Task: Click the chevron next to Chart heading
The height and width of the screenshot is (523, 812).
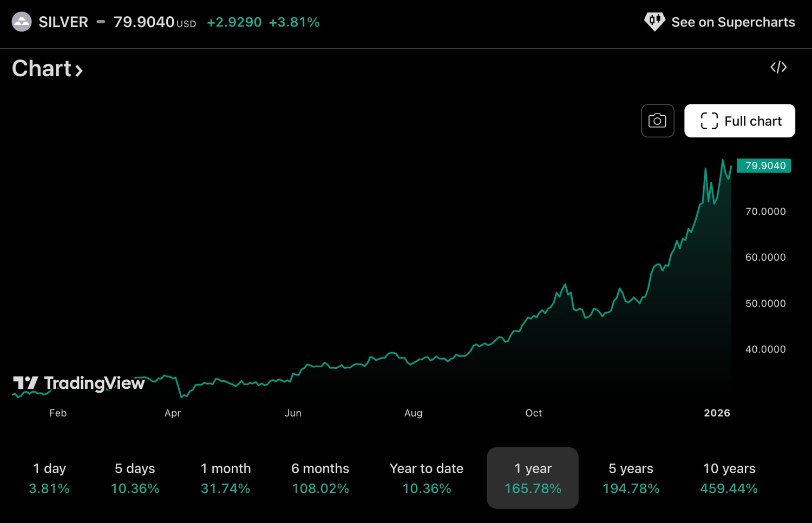Action: click(80, 70)
